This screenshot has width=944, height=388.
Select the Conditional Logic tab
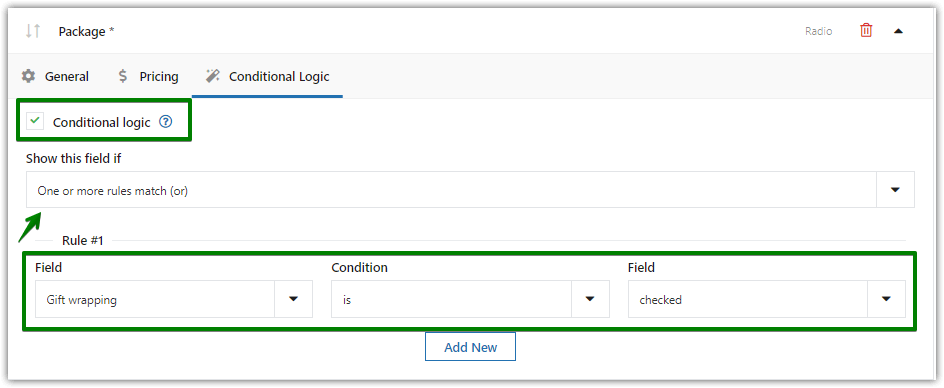coord(268,77)
